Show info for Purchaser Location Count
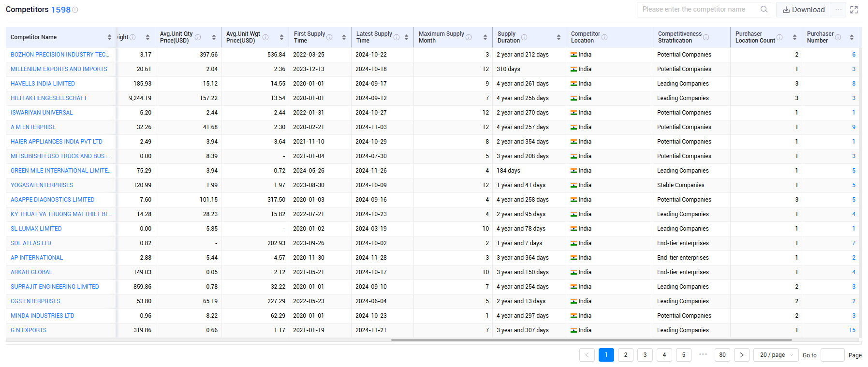The height and width of the screenshot is (367, 868). click(x=780, y=37)
